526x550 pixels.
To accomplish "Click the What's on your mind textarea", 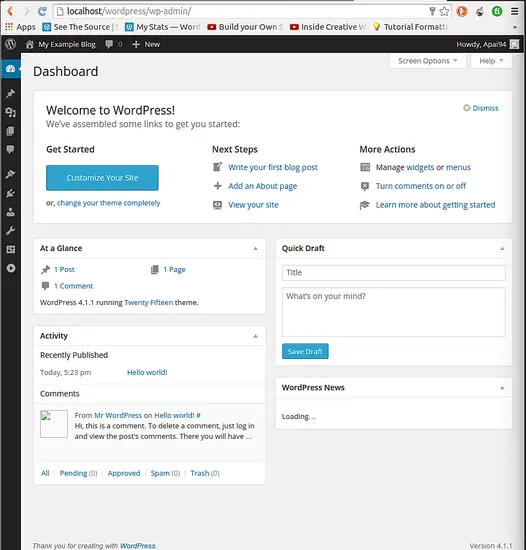I will tap(394, 312).
